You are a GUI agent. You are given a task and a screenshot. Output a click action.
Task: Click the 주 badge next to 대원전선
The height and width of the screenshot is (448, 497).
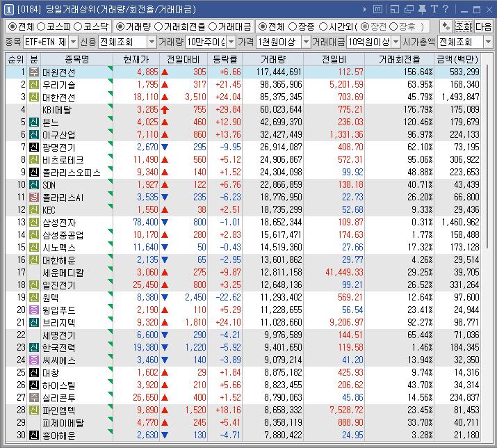tap(34, 72)
